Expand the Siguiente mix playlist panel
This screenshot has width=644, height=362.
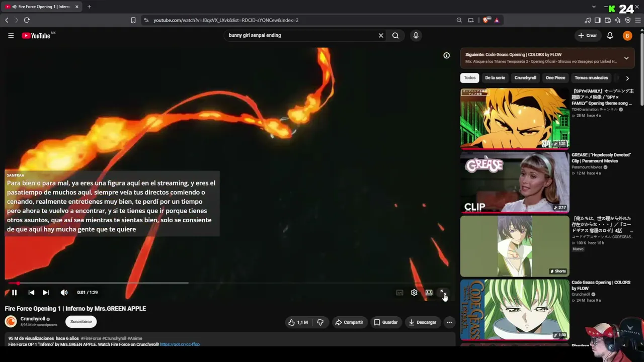pos(626,58)
